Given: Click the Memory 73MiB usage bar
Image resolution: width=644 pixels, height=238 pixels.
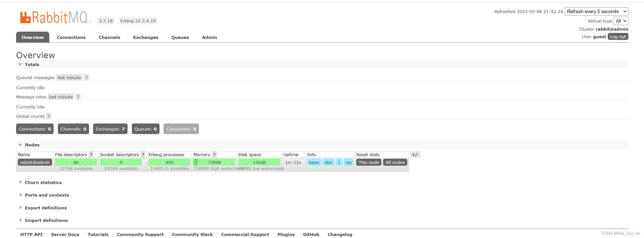Looking at the screenshot, I should tap(214, 162).
